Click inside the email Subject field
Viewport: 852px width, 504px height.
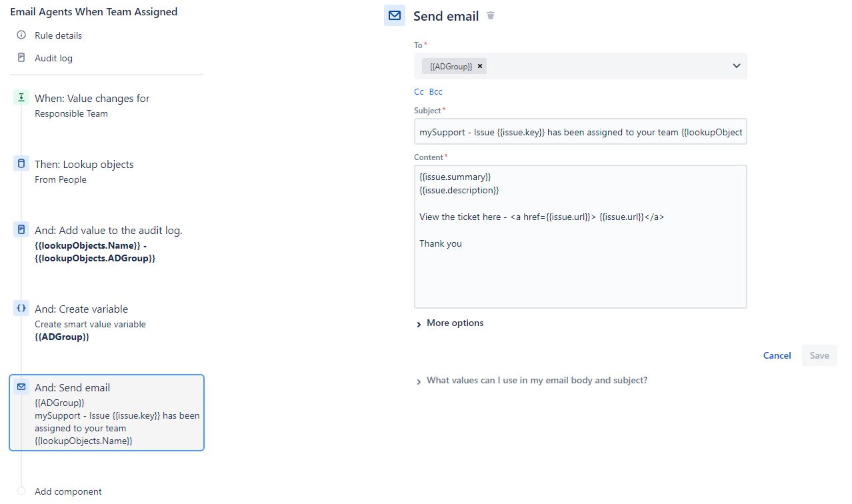(x=580, y=131)
